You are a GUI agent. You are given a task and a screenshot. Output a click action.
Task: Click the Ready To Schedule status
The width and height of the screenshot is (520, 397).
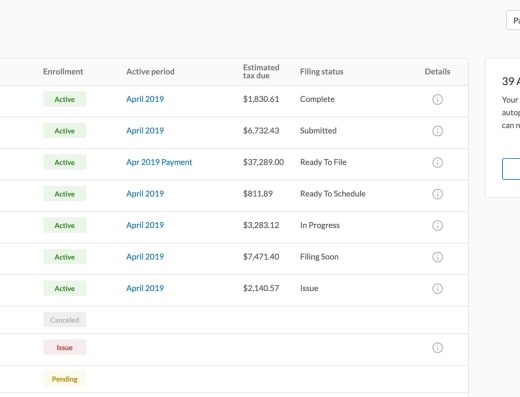click(333, 194)
